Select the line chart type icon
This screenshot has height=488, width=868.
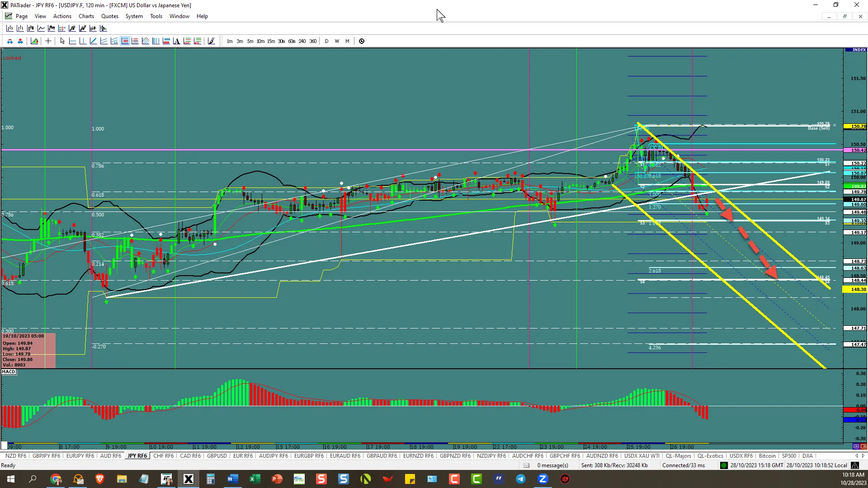point(41,28)
